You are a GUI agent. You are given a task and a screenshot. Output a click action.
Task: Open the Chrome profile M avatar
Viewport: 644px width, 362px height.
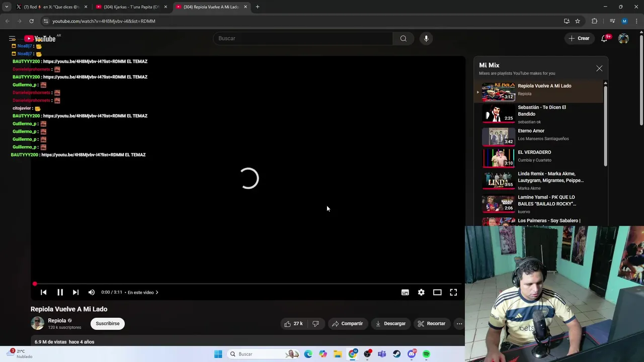624,21
